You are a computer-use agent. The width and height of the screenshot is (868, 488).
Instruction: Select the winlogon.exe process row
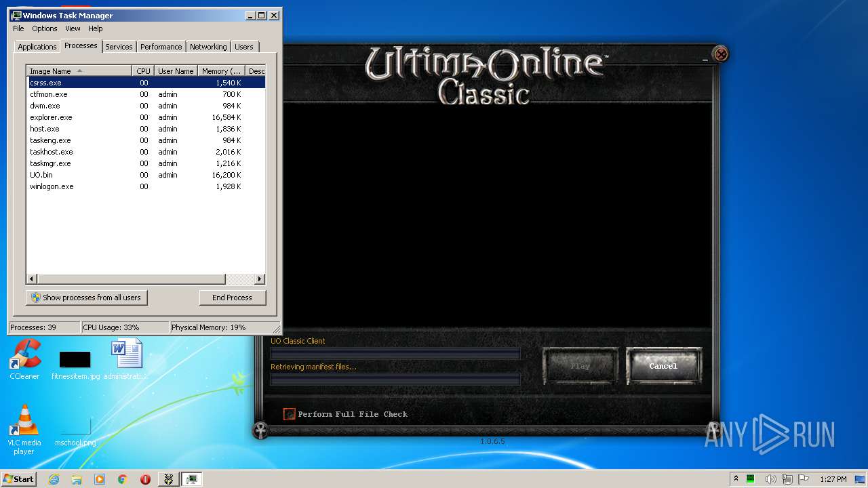tap(146, 186)
